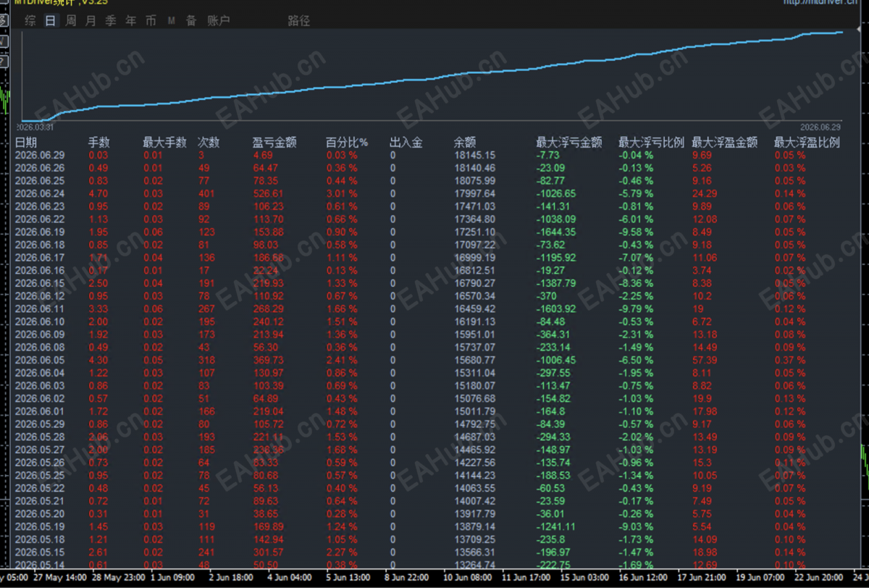Switch to the 综 summary tab
Screen dimensions: 869x588
coord(30,21)
